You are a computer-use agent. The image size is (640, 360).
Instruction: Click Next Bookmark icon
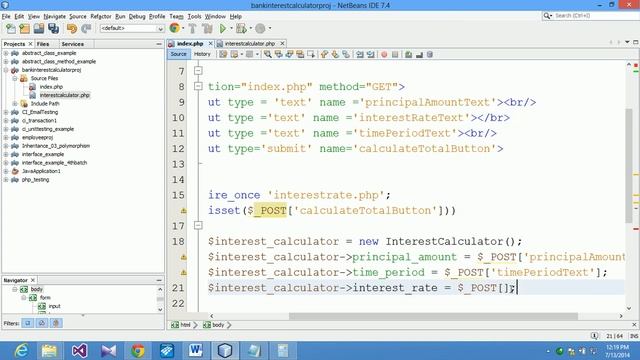pos(335,54)
